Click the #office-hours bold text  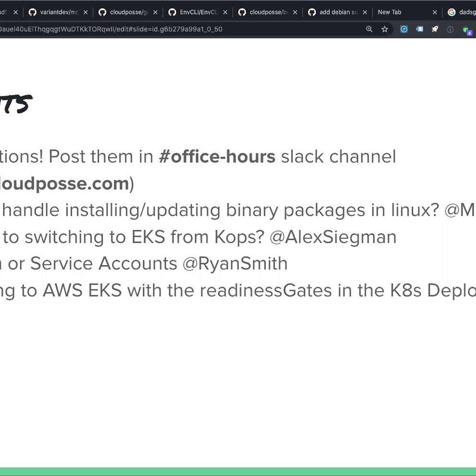coord(217,157)
